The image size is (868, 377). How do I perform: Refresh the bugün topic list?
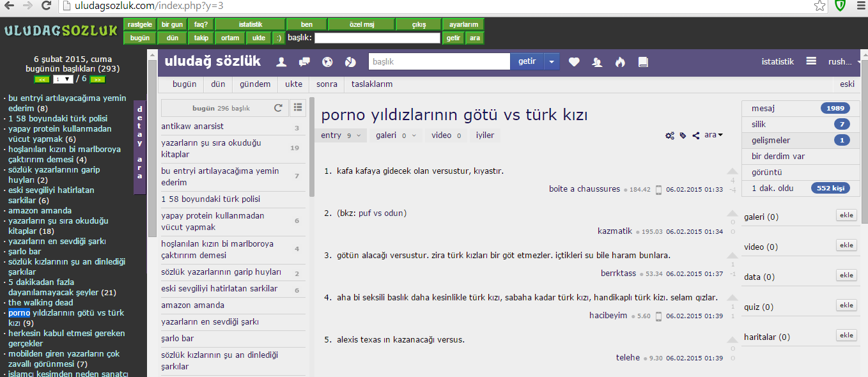point(278,108)
